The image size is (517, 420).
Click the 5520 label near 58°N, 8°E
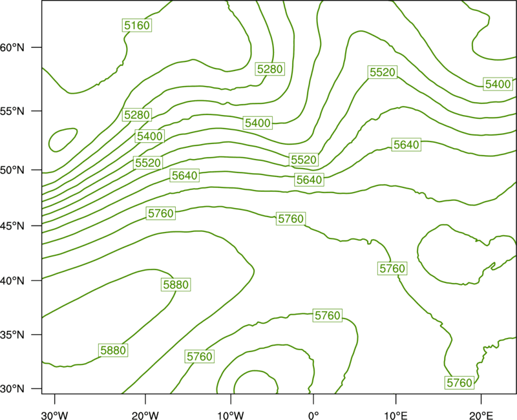[x=383, y=72]
